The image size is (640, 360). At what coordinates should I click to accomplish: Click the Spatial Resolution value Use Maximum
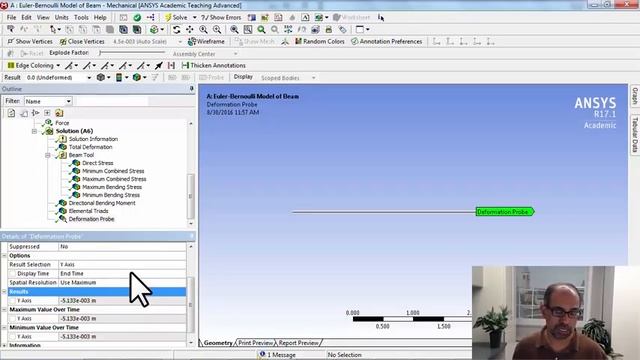coord(122,282)
